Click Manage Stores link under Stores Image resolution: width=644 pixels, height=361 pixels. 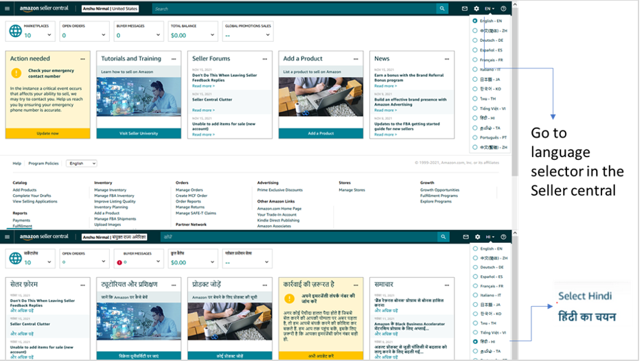click(352, 190)
